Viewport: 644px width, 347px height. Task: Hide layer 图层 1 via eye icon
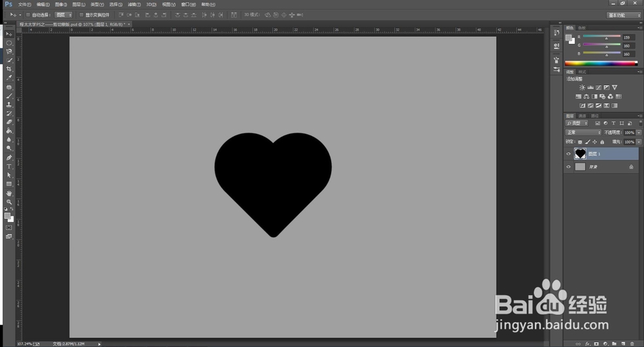click(x=569, y=154)
